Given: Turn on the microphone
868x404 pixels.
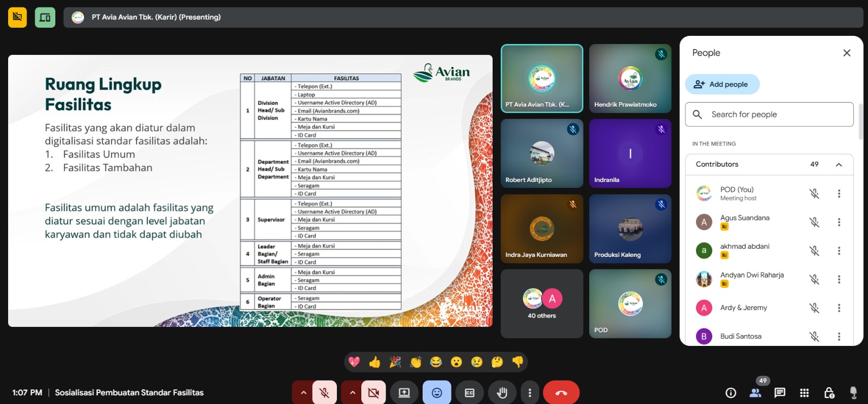Looking at the screenshot, I should (x=324, y=393).
